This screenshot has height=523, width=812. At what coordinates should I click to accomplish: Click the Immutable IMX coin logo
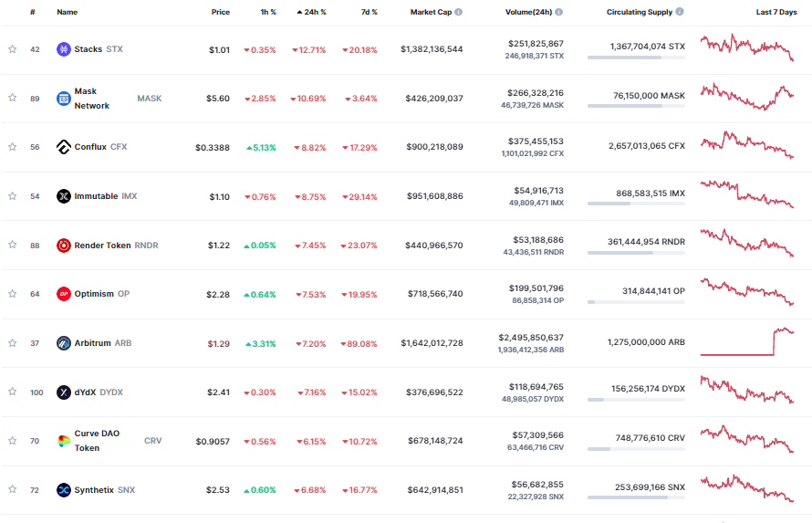[x=63, y=196]
